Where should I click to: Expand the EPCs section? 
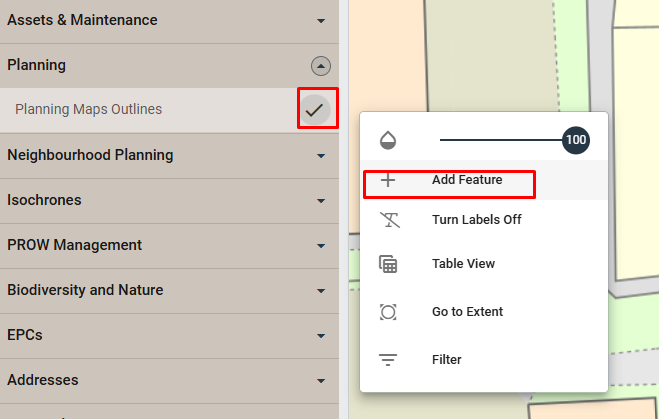pyautogui.click(x=320, y=336)
